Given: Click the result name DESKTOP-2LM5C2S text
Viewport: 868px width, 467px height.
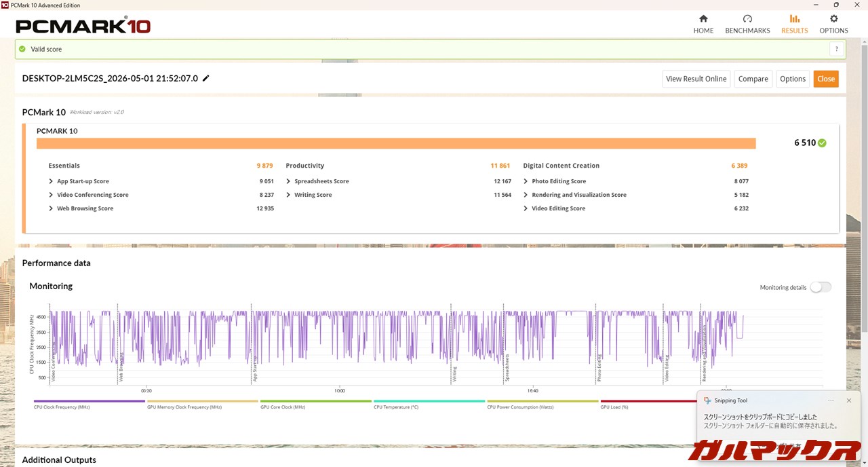Looking at the screenshot, I should click(x=110, y=78).
